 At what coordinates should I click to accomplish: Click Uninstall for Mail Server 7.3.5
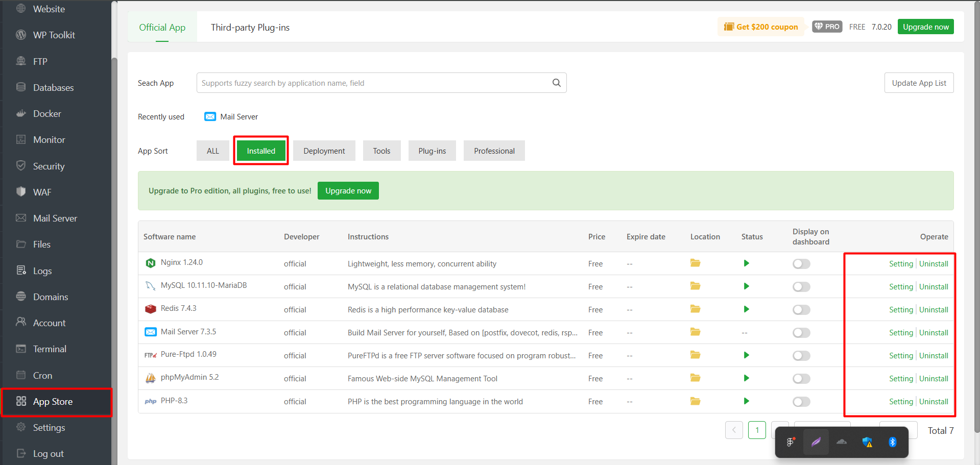(933, 333)
